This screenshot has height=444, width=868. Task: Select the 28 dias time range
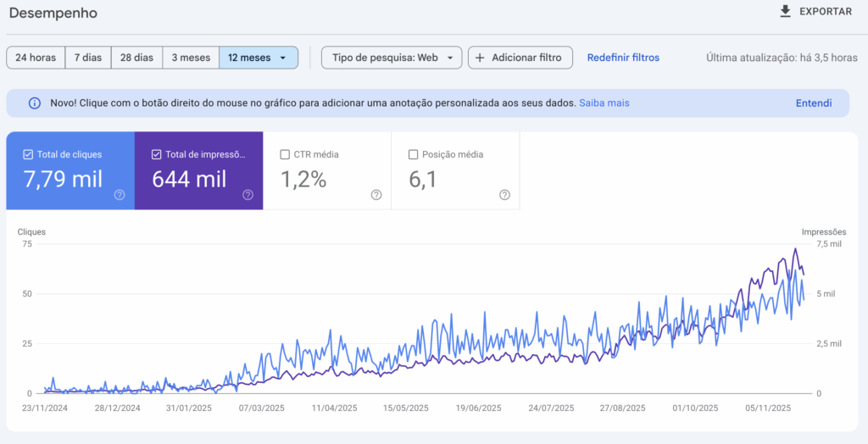click(x=136, y=58)
